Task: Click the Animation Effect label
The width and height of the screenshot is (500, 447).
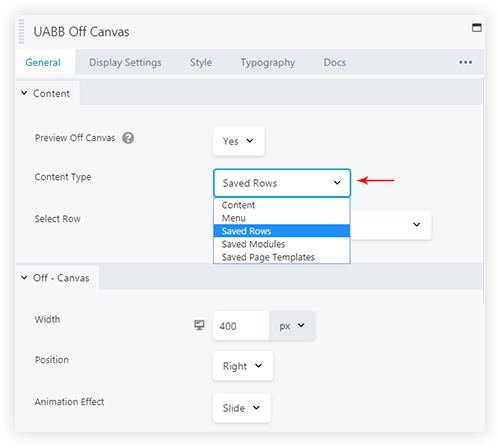Action: (69, 402)
